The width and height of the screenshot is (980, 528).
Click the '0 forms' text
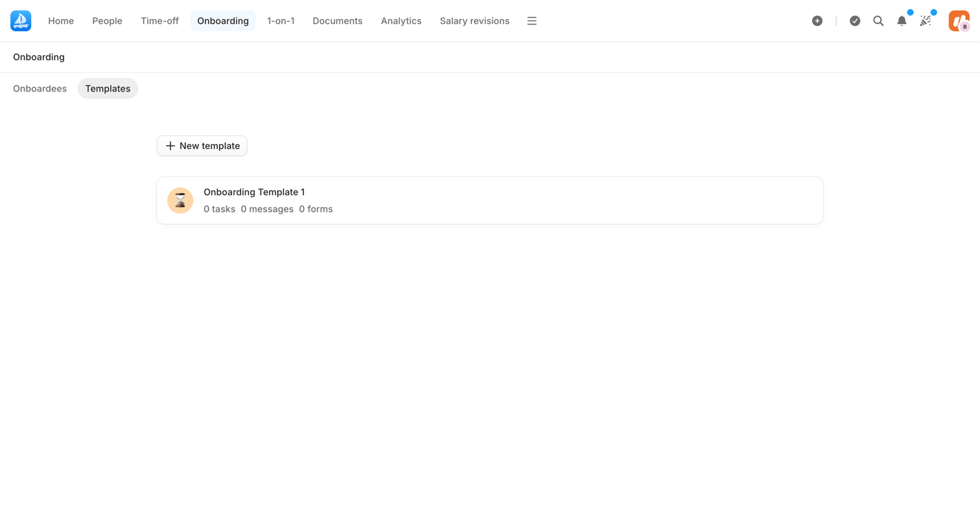tap(316, 209)
